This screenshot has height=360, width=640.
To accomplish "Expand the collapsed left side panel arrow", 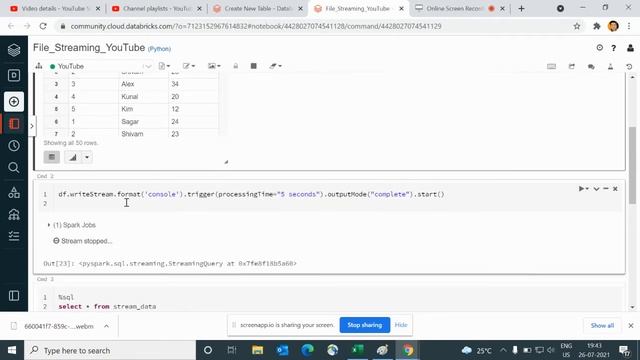I will pyautogui.click(x=31, y=126).
